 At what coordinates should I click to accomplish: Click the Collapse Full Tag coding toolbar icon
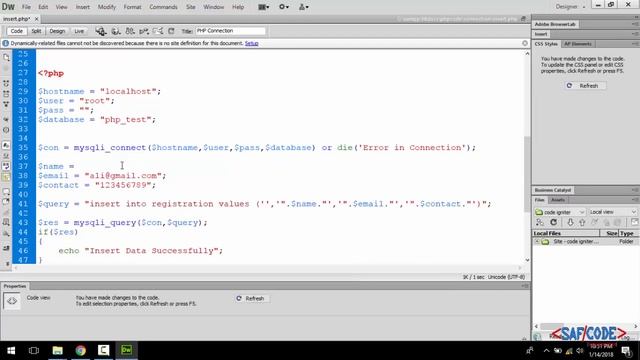(x=6, y=83)
